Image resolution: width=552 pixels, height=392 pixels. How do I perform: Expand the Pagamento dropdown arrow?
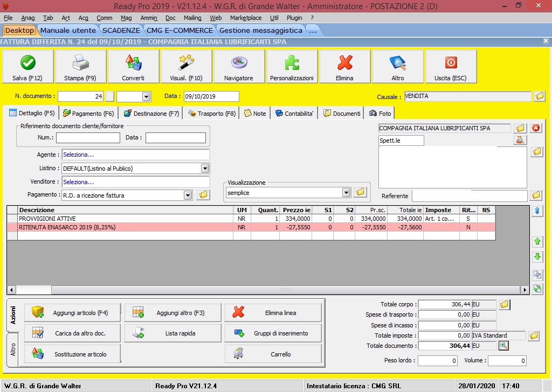click(x=188, y=195)
